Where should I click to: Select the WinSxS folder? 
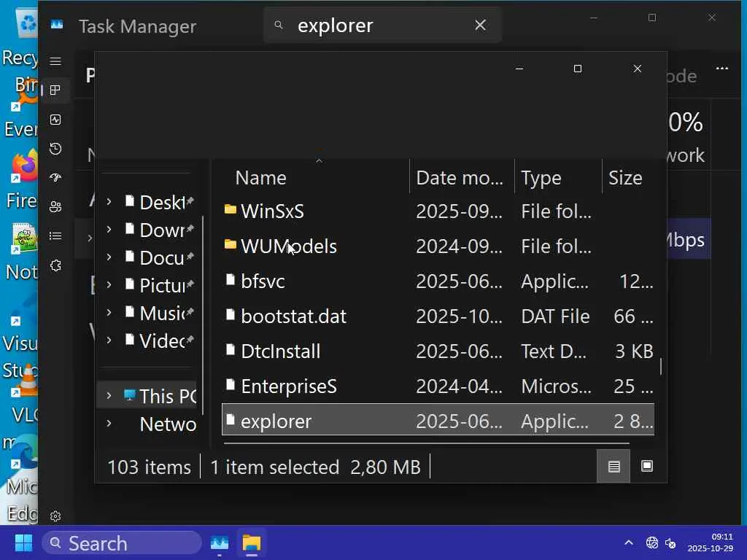point(272,211)
